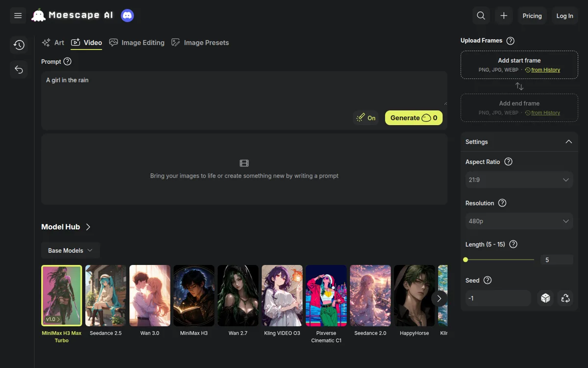Randomize seed with dice icon
The image size is (588, 368).
point(545,298)
